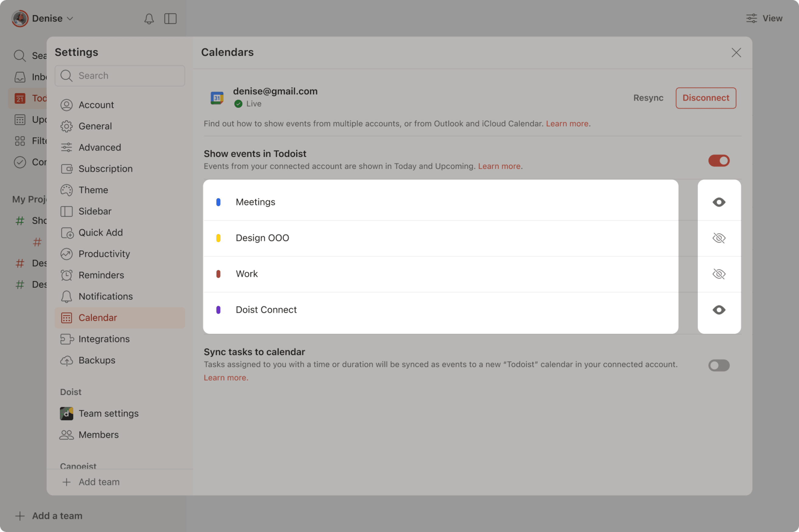Show the Design OOO calendar
Screen dimensions: 799x532
(719, 238)
